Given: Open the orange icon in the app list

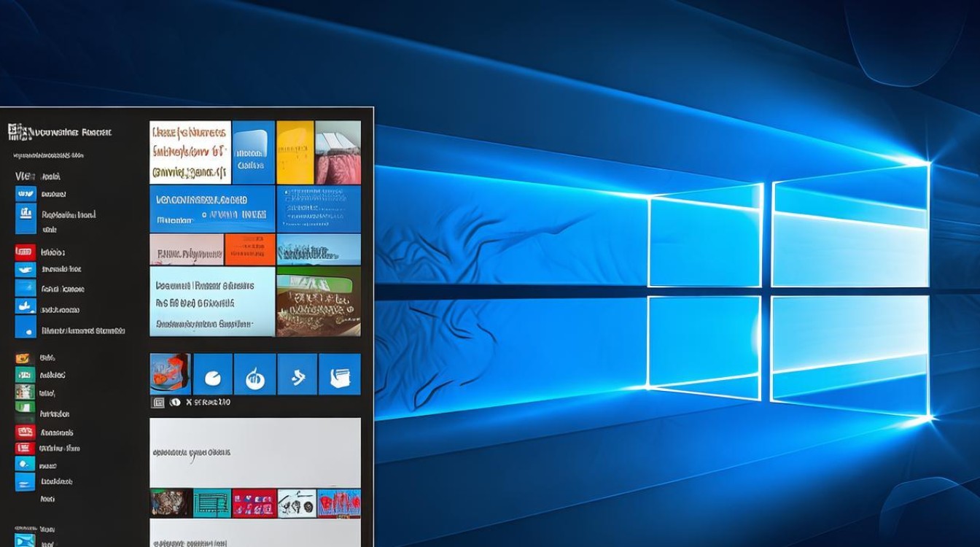Looking at the screenshot, I should pyautogui.click(x=24, y=358).
